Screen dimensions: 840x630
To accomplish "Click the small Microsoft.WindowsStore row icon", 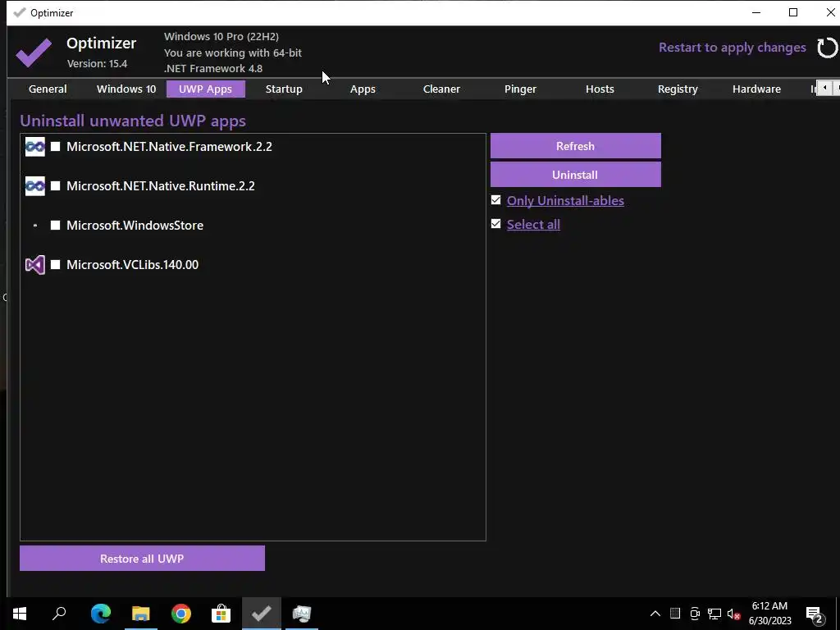I will click(35, 226).
